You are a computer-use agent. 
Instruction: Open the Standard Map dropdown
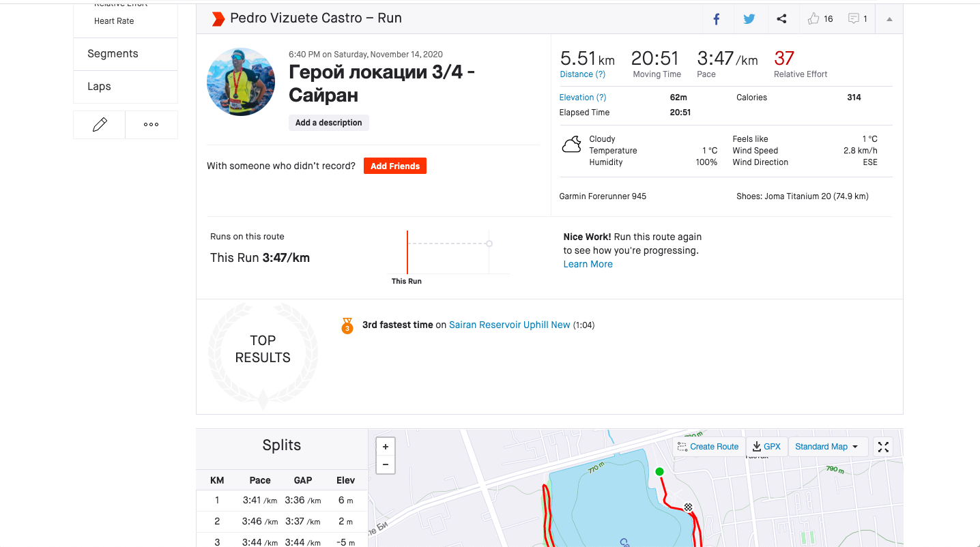point(826,447)
